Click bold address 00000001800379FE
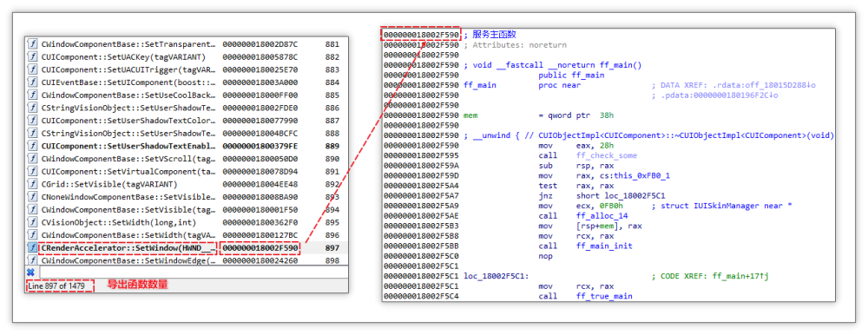 (260, 146)
